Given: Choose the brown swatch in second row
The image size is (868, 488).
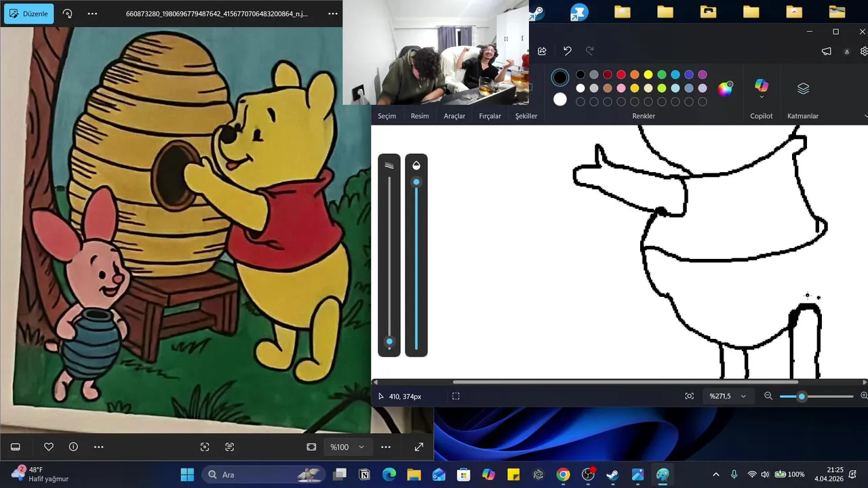Looking at the screenshot, I should (608, 88).
